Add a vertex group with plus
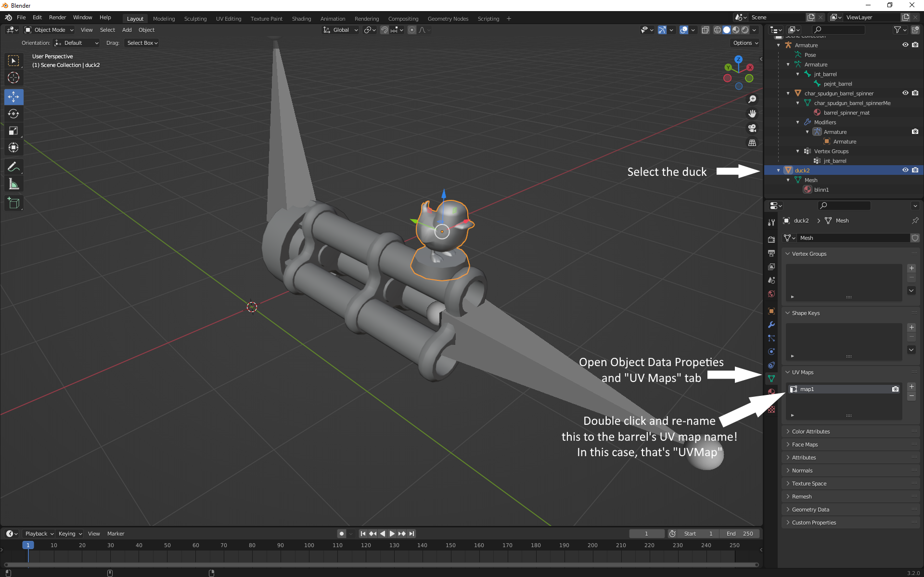This screenshot has width=924, height=577. click(x=911, y=268)
